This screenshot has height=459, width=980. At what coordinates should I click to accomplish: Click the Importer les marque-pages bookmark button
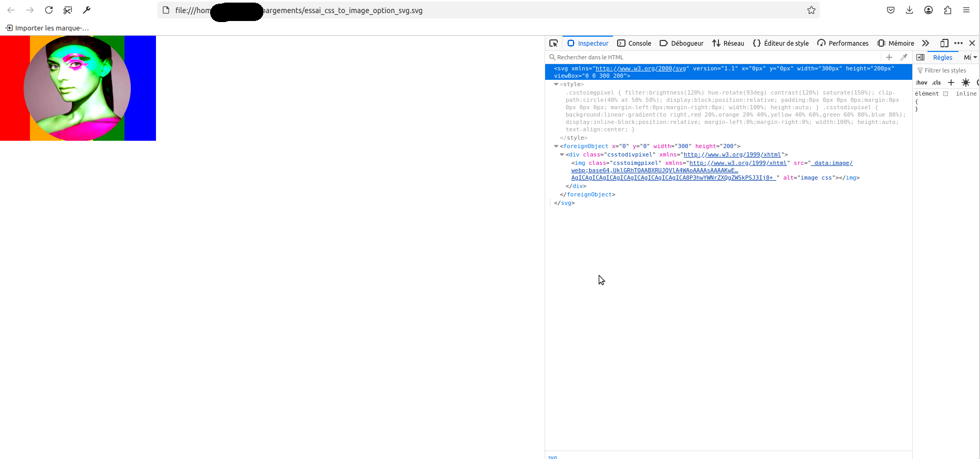[47, 28]
